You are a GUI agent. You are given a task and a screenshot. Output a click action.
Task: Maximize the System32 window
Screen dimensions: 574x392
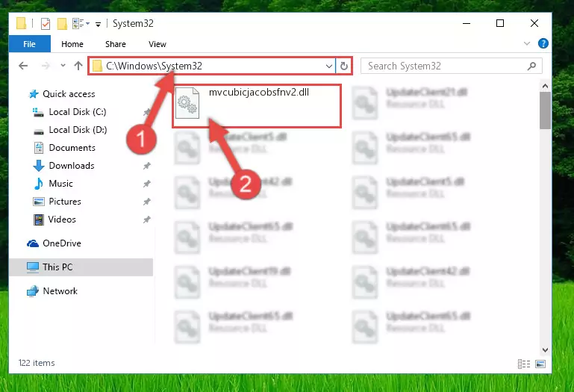point(500,23)
